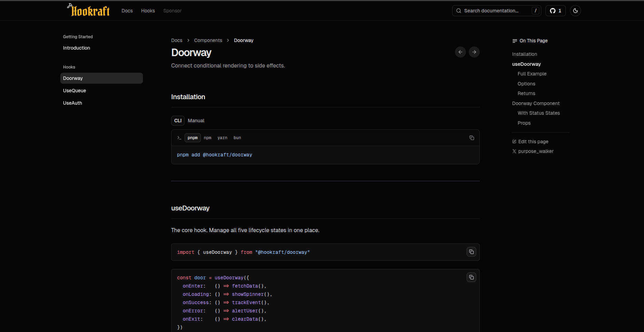The width and height of the screenshot is (644, 332).
Task: Open the purpose_walker profile link
Action: point(533,151)
